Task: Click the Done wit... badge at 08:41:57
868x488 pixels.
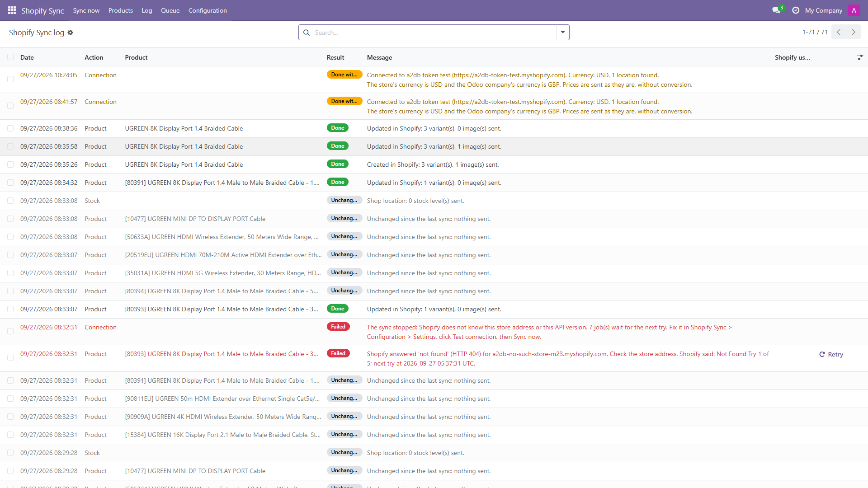Action: click(x=344, y=101)
